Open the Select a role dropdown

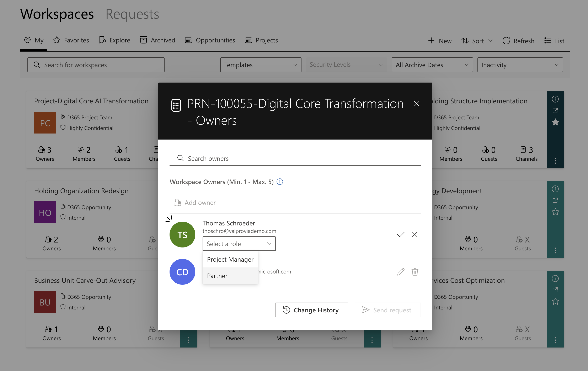[x=239, y=244]
